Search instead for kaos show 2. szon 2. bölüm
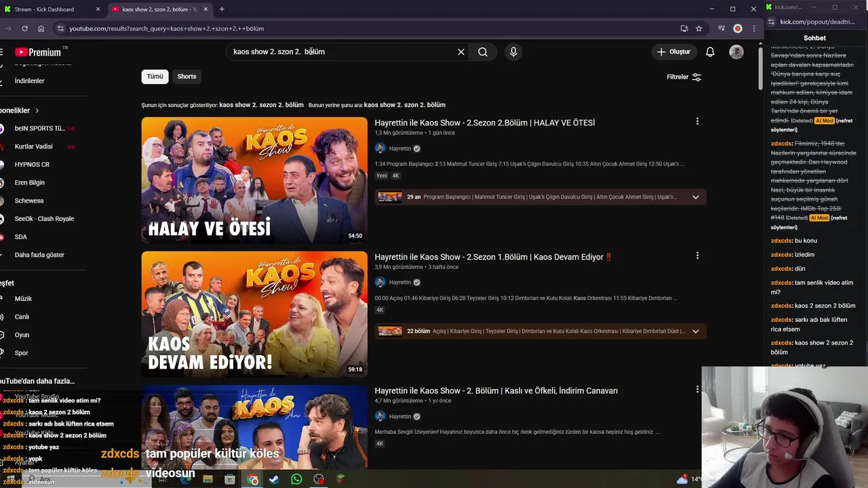 [x=405, y=105]
